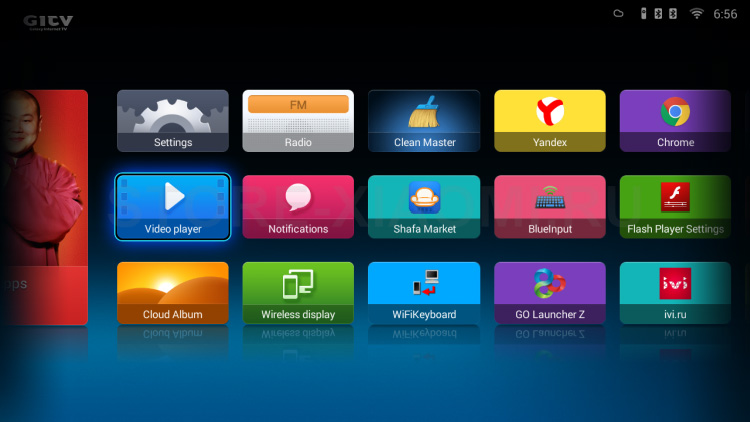Launch the Cloud Album app
This screenshot has height=422, width=750.
[173, 293]
